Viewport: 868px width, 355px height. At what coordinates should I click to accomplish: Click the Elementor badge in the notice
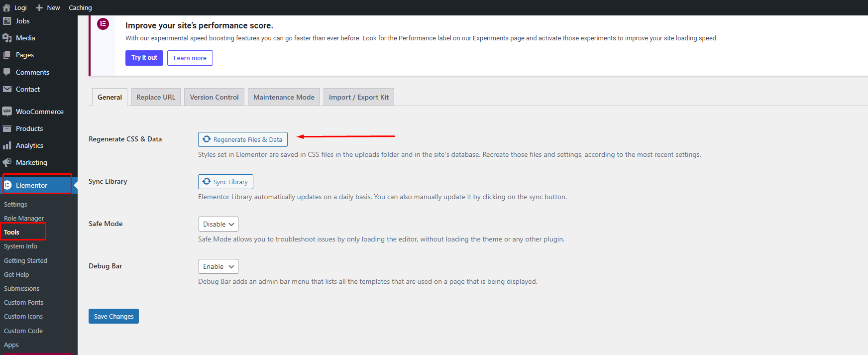pos(103,24)
